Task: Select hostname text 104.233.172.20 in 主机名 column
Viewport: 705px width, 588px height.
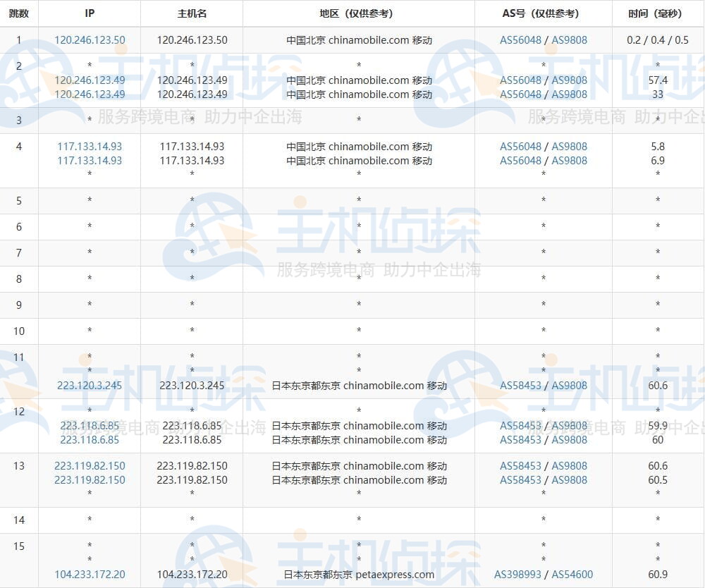Action: [x=192, y=575]
